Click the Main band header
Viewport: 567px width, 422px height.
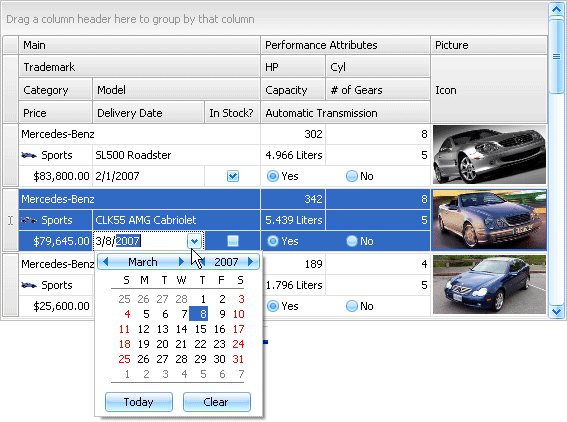(139, 45)
